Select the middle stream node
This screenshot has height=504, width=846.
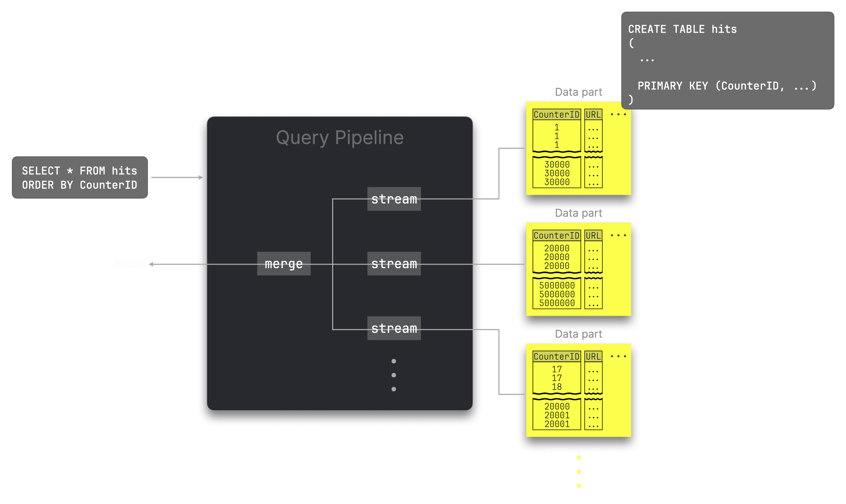(394, 264)
